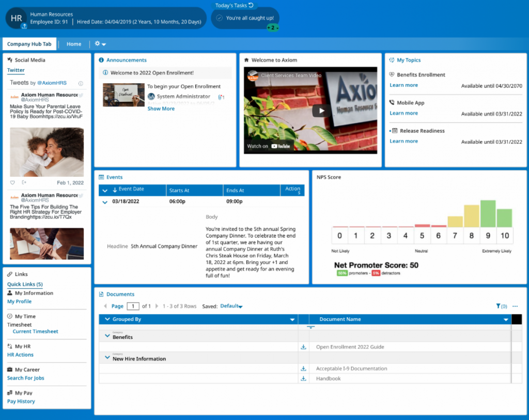Open the Saved views Default dropdown

(x=231, y=306)
